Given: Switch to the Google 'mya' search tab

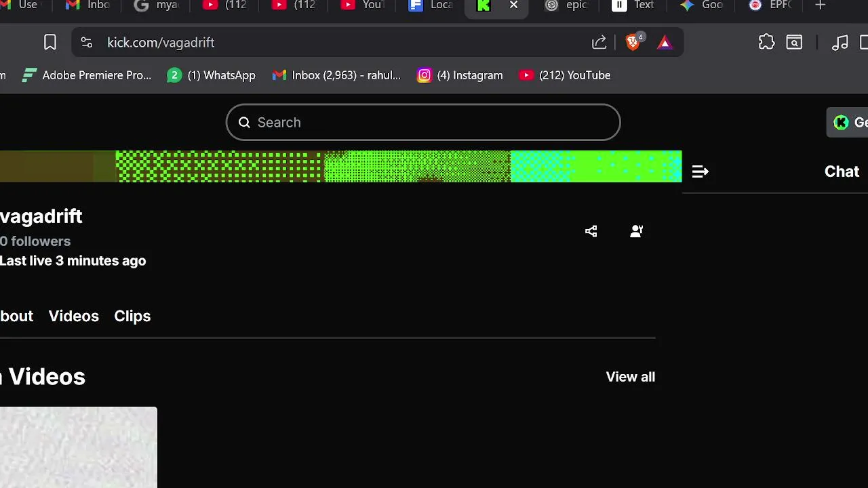Looking at the screenshot, I should coord(157,5).
